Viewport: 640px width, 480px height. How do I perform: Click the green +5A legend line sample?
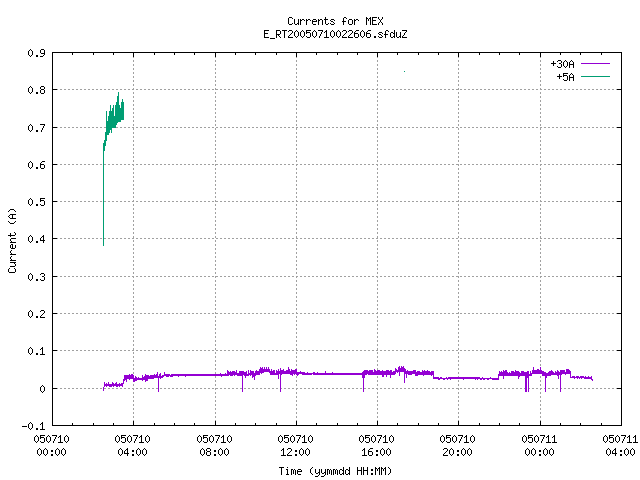595,76
